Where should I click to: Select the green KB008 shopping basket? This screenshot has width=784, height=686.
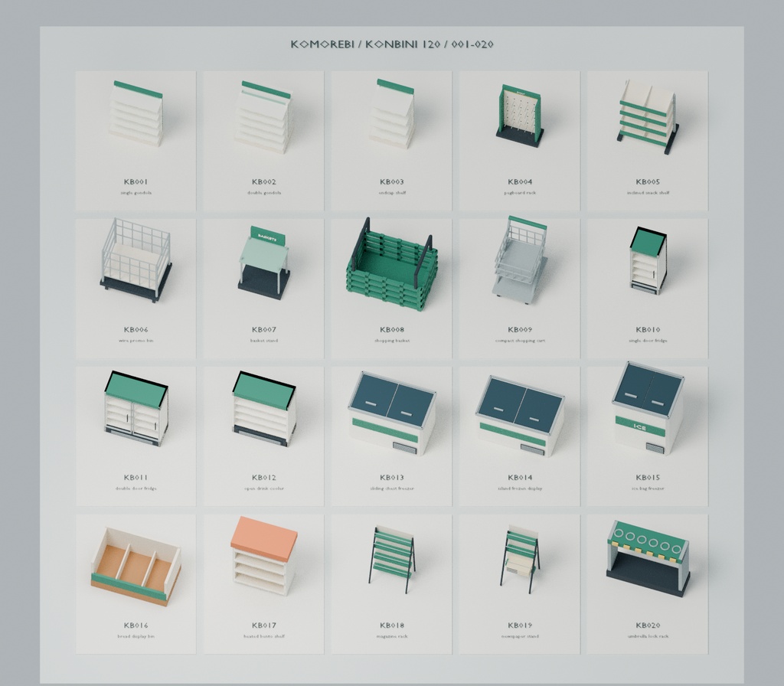click(391, 289)
